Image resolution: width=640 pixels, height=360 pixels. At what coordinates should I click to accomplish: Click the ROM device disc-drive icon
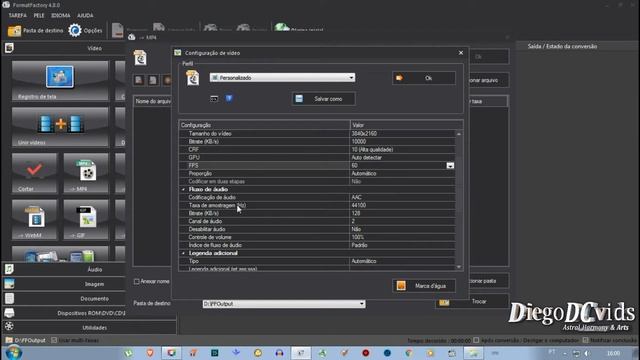coord(9,313)
